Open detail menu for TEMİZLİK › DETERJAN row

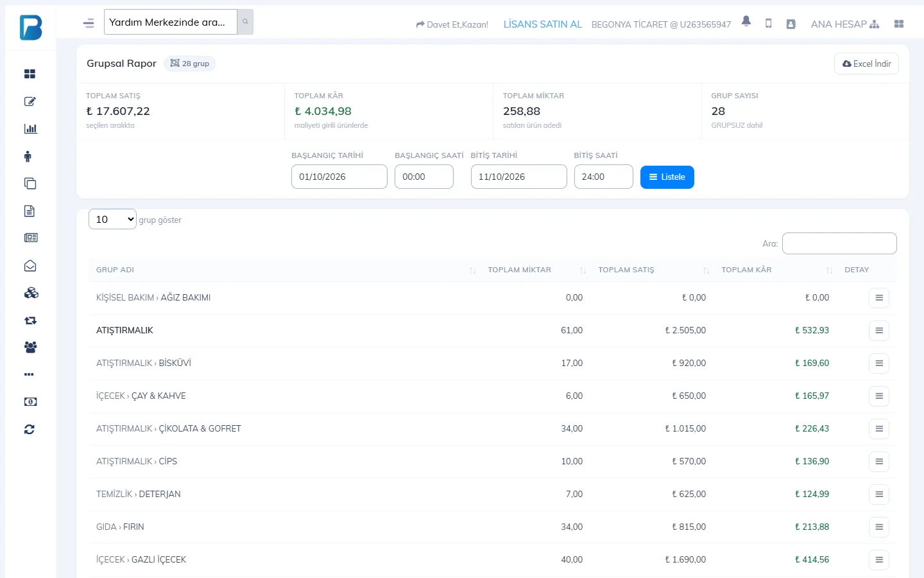click(x=879, y=494)
